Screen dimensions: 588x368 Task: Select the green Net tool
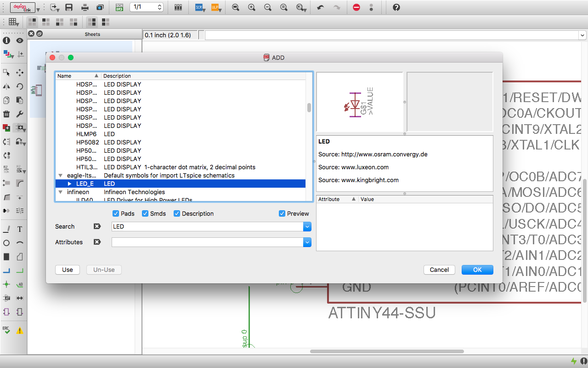pos(20,270)
